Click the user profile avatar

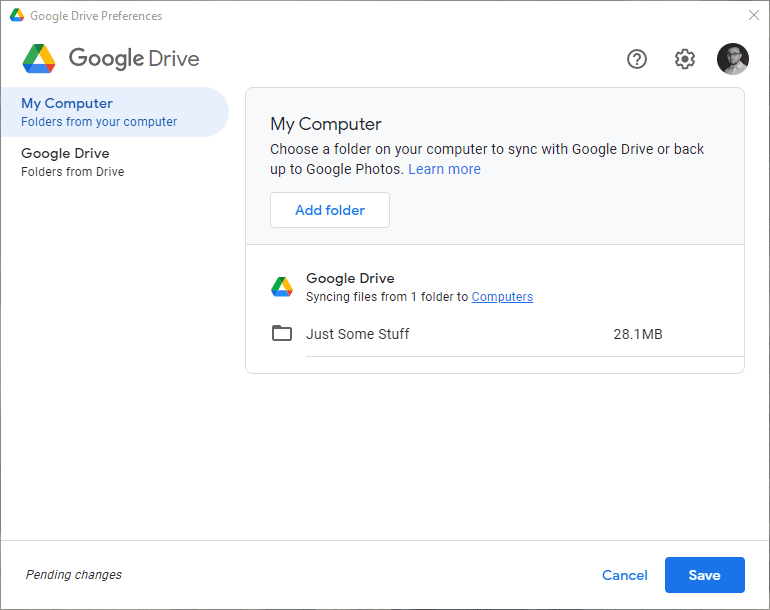(x=733, y=59)
